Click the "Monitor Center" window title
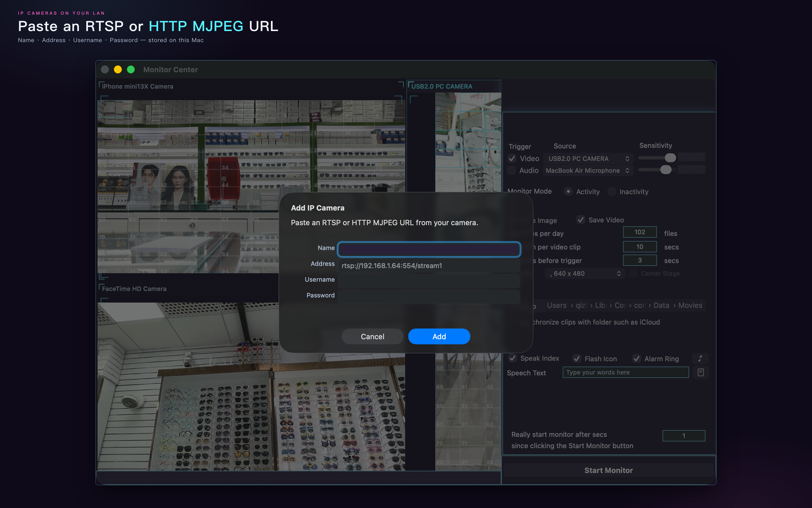 (171, 69)
